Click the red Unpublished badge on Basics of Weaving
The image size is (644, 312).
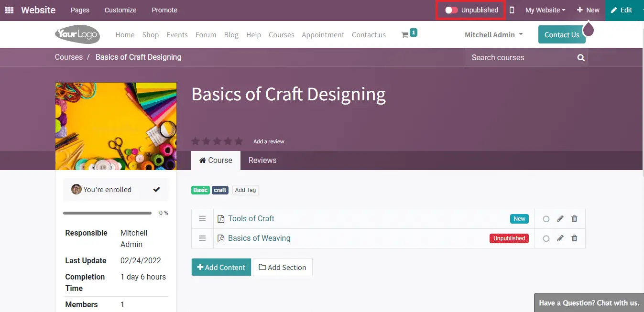click(x=509, y=238)
